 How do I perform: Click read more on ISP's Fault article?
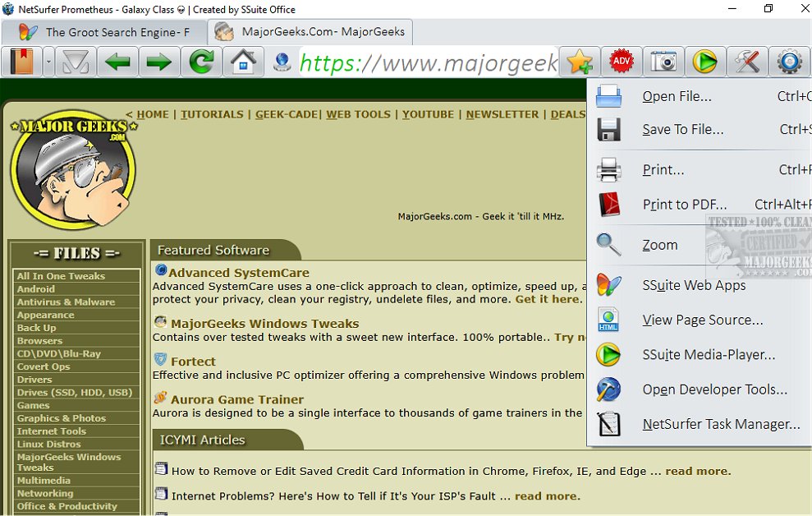[548, 495]
